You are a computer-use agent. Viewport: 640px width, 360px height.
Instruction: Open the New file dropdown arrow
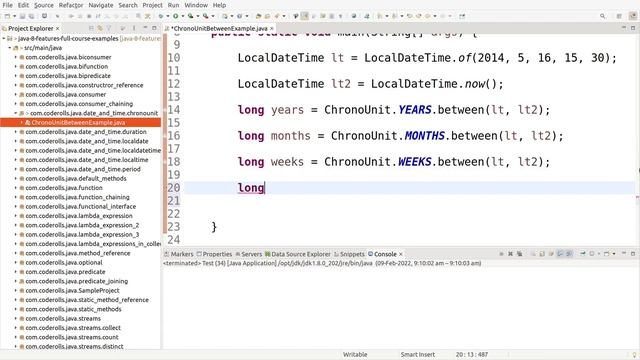click(15, 16)
